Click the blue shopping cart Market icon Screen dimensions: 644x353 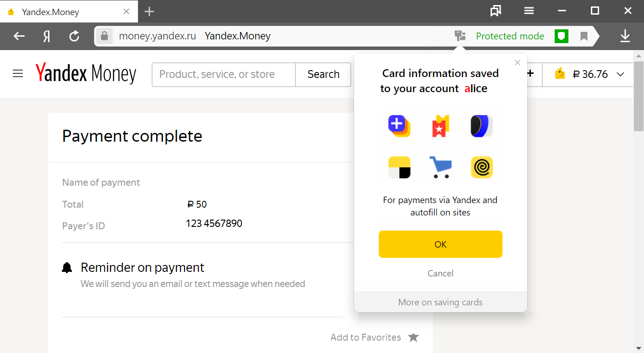pyautogui.click(x=440, y=167)
